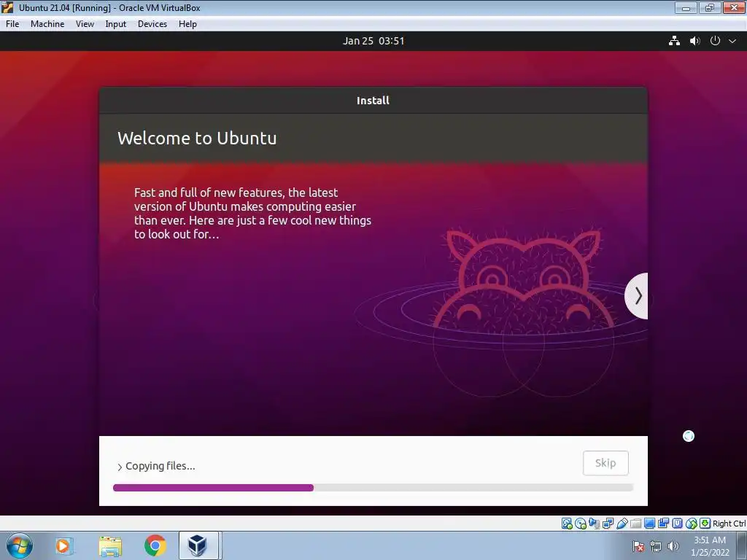The height and width of the screenshot is (560, 747).
Task: Click the Ubuntu top bar power icon
Action: 715,41
